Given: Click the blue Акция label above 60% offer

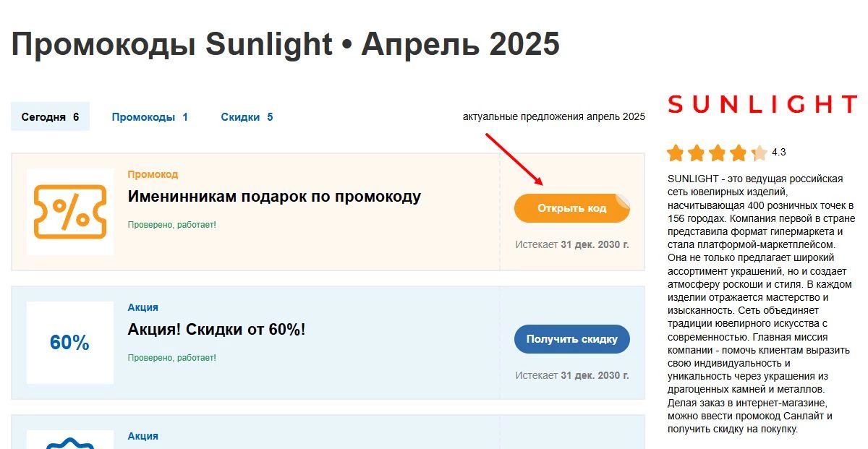Looking at the screenshot, I should [142, 307].
